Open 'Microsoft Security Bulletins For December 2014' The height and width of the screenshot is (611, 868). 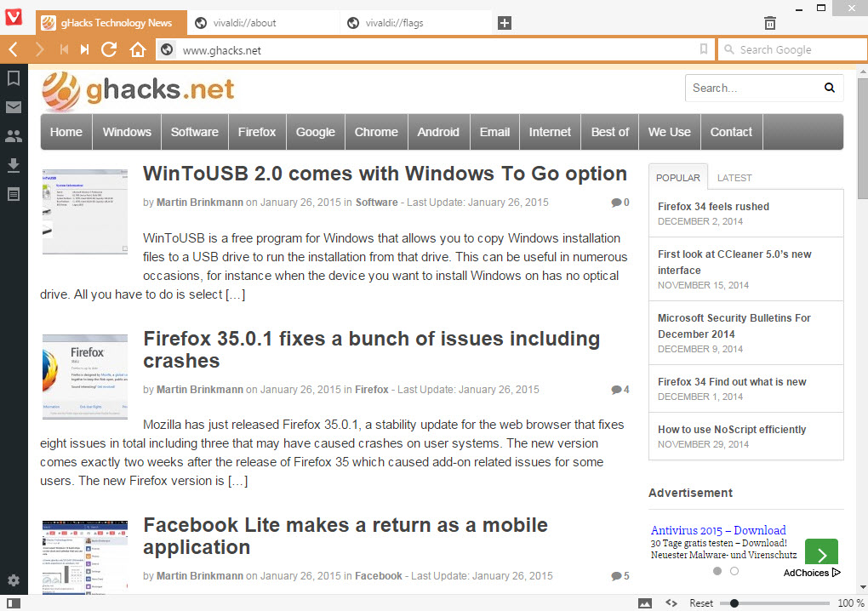[734, 326]
